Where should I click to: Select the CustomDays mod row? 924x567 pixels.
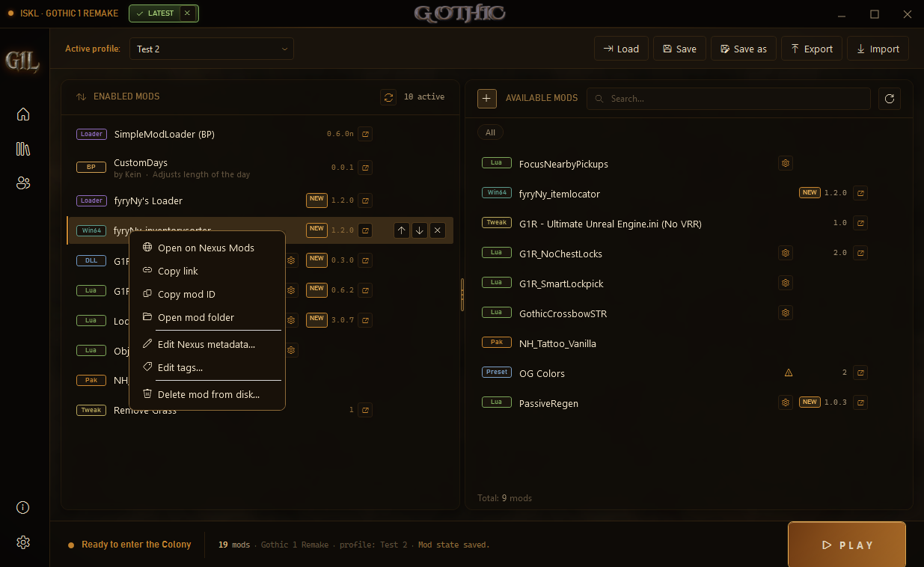pyautogui.click(x=260, y=168)
